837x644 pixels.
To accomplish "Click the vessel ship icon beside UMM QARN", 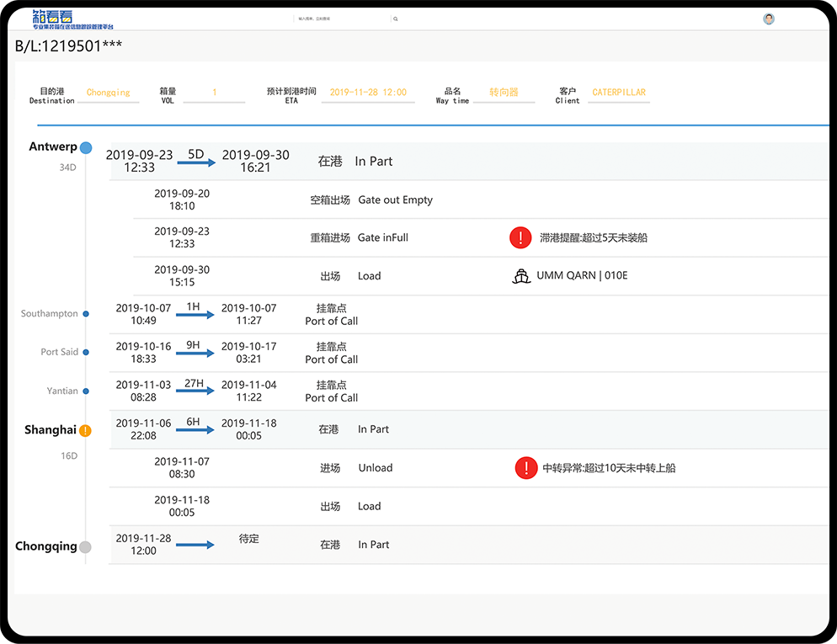I will pos(521,276).
